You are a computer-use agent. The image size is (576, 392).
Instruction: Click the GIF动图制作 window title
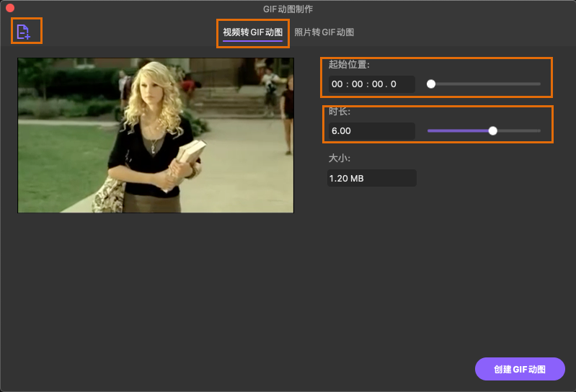tap(288, 9)
